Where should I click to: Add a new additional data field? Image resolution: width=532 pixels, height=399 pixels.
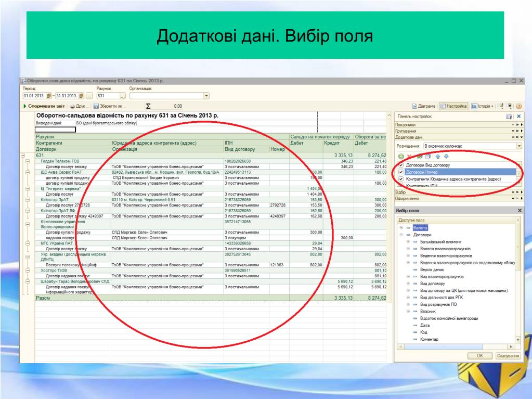tap(401, 157)
